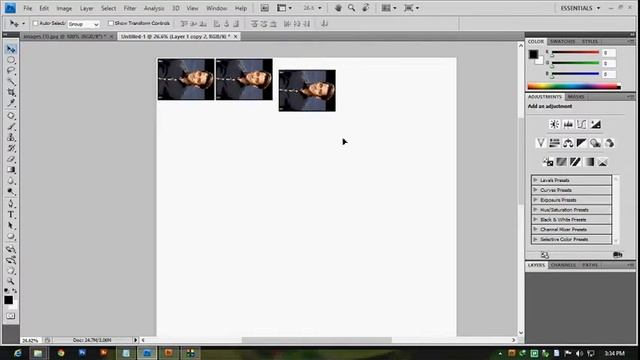
Task: Select the Pen tool
Action: coord(11,204)
